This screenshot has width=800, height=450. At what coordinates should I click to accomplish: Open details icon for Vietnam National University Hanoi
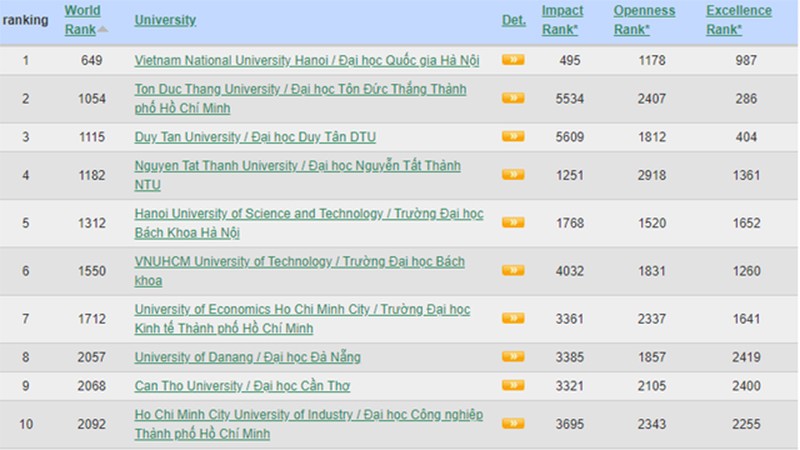coord(513,60)
